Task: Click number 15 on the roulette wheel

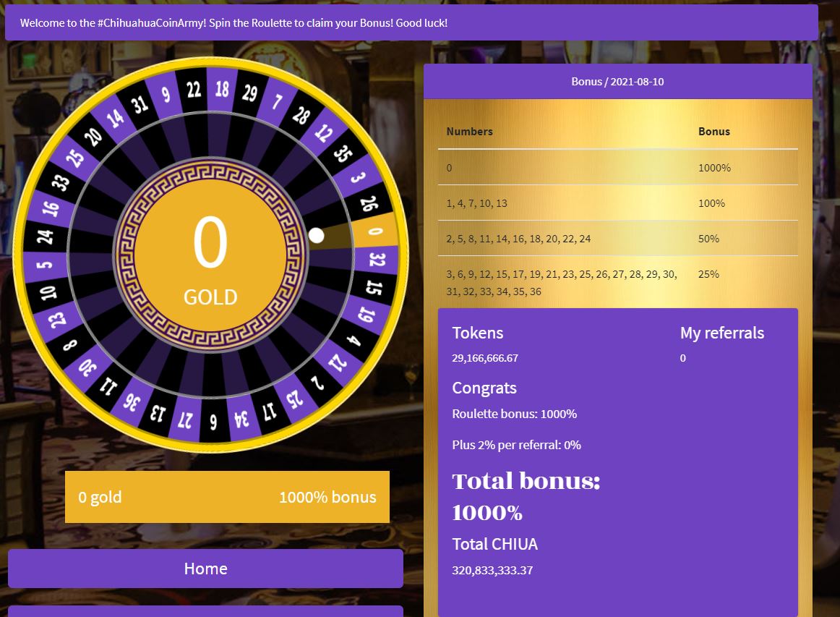Action: pos(374,288)
